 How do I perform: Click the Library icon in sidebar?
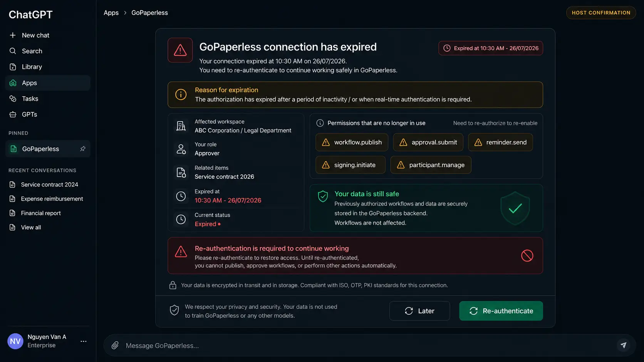(13, 67)
